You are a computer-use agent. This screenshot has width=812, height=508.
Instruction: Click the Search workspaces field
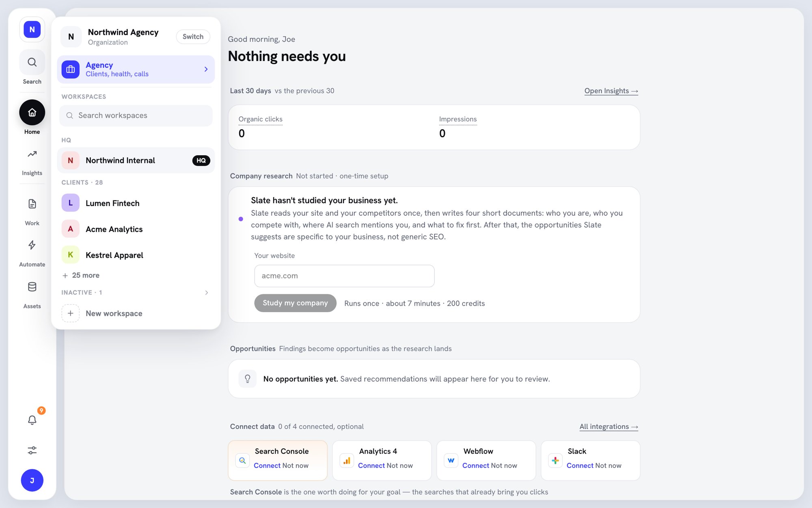coord(136,115)
